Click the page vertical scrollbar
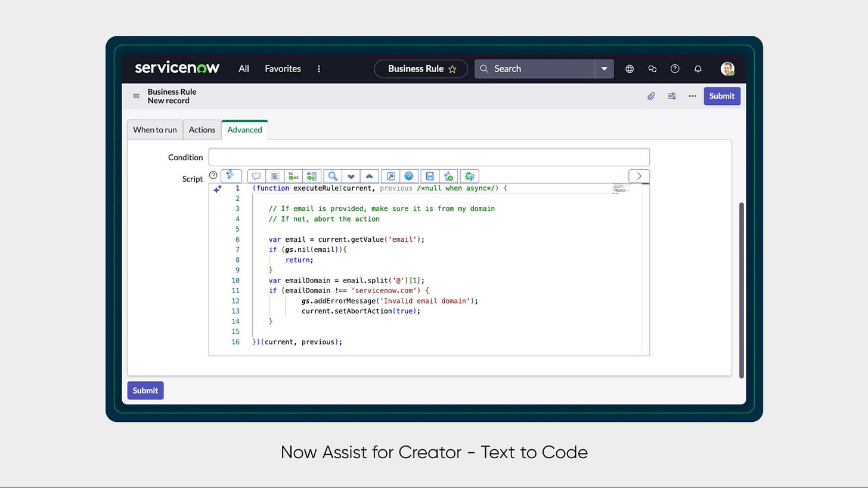The image size is (868, 488). click(742, 290)
